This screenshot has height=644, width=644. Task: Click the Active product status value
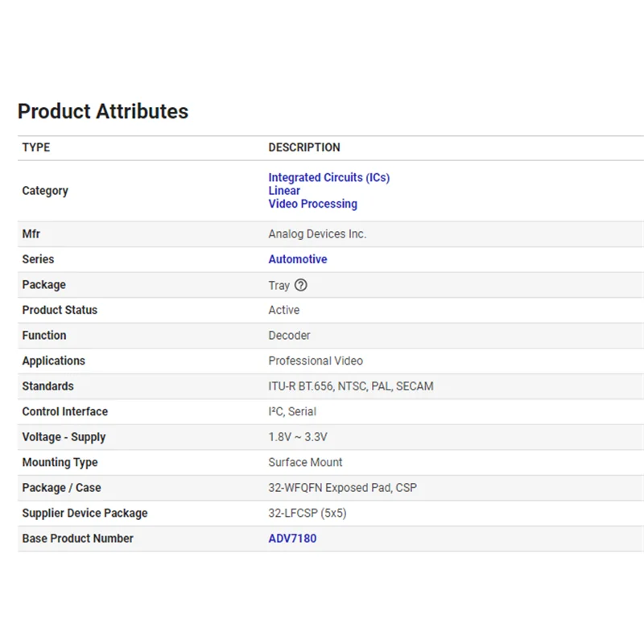pos(283,310)
